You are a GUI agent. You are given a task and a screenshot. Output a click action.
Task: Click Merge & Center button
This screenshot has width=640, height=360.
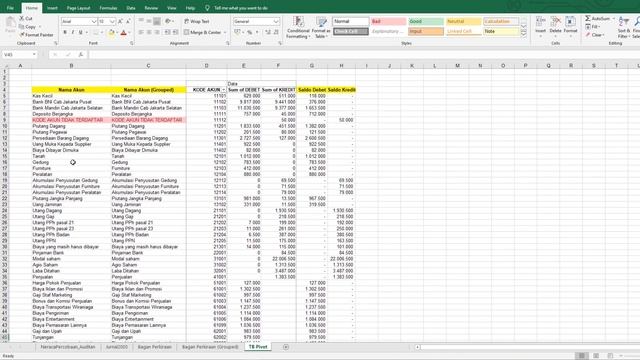(202, 32)
